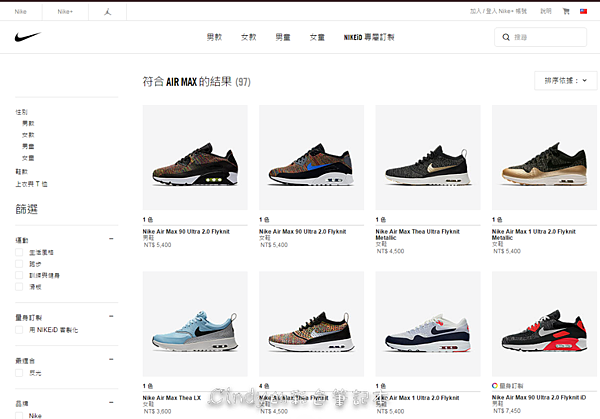Click the Nike swoosh logo

click(x=28, y=37)
